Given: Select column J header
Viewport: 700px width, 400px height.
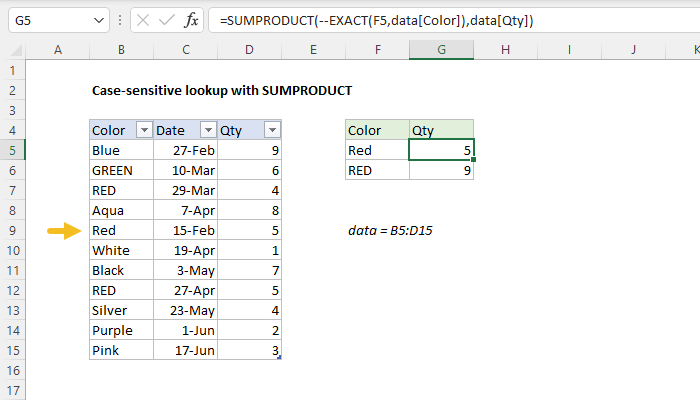Looking at the screenshot, I should (x=633, y=50).
